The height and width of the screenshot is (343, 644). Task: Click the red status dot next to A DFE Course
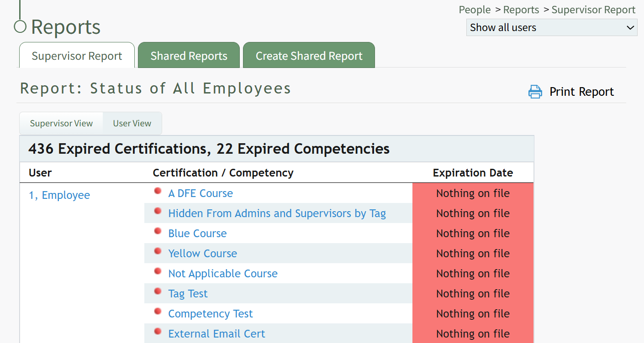[158, 191]
